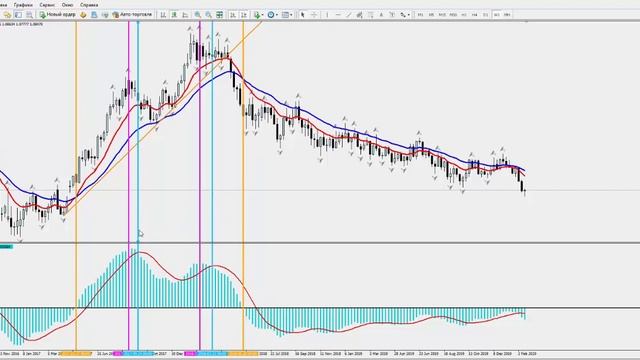The height and width of the screenshot is (360, 640).
Task: Switch timeframe to MN
Action: tap(507, 15)
